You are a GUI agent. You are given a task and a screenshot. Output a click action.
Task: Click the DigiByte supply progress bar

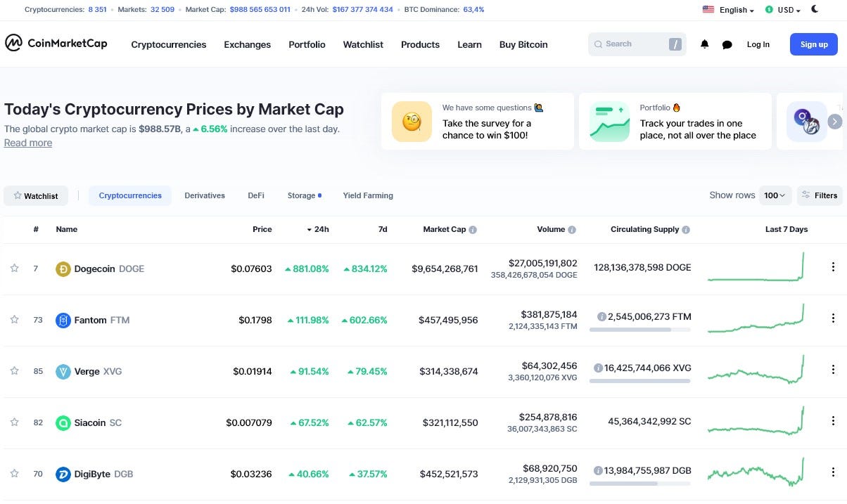click(x=640, y=483)
